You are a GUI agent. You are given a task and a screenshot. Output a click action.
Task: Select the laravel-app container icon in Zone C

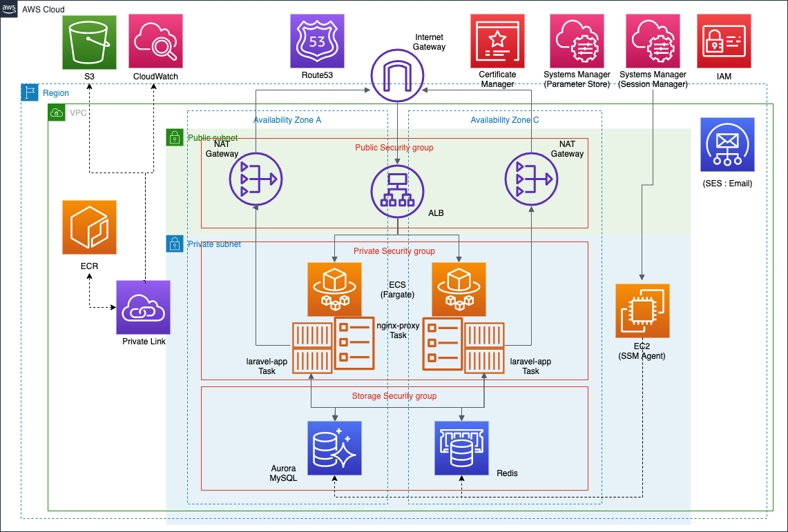click(x=484, y=348)
